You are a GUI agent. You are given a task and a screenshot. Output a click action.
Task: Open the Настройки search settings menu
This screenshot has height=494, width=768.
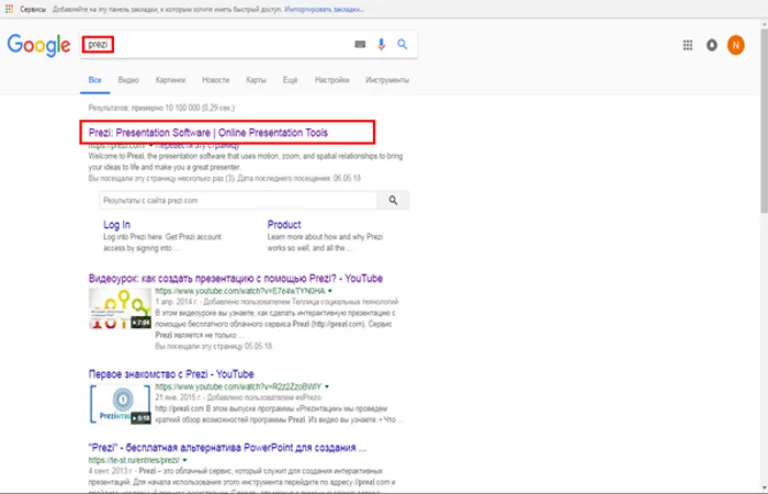click(332, 80)
